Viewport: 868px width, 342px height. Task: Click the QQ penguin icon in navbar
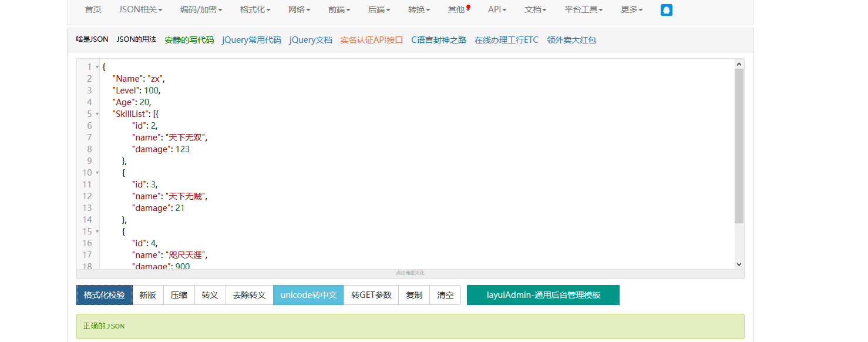tap(666, 10)
